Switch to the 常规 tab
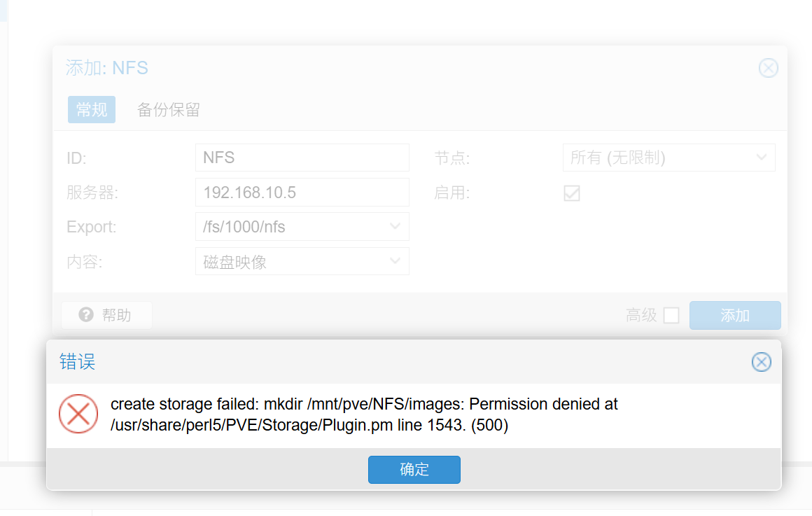 click(92, 110)
